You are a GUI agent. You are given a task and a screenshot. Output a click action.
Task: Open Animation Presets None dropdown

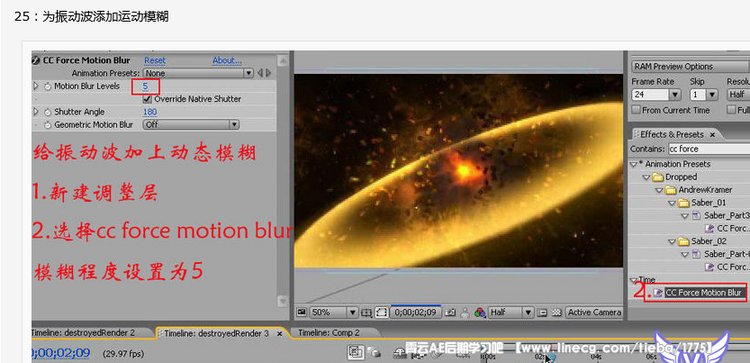tap(198, 73)
